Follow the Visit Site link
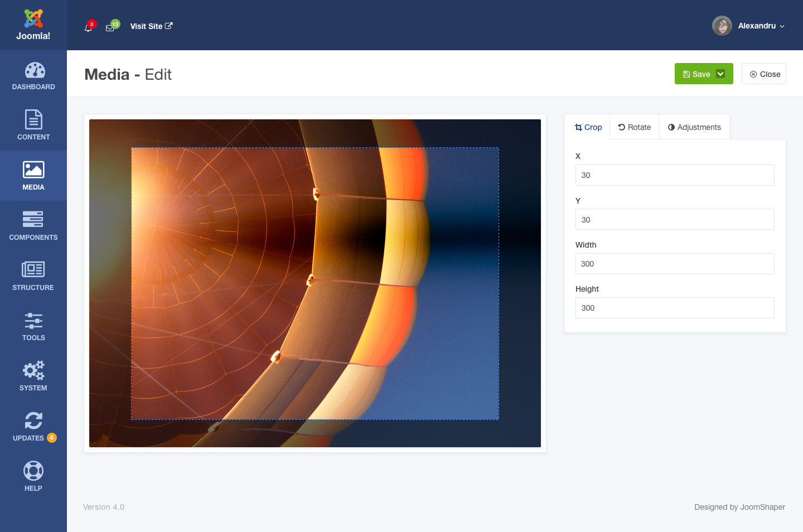The width and height of the screenshot is (803, 532). pyautogui.click(x=151, y=26)
